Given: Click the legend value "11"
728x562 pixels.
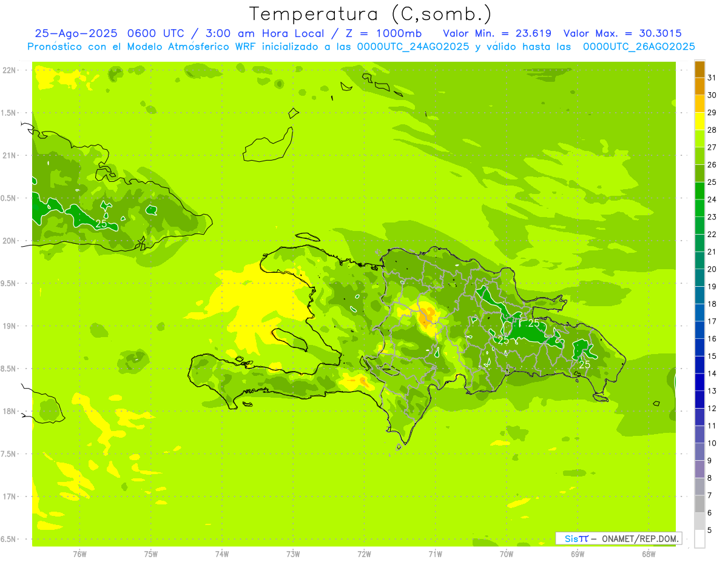Looking at the screenshot, I should tap(712, 426).
